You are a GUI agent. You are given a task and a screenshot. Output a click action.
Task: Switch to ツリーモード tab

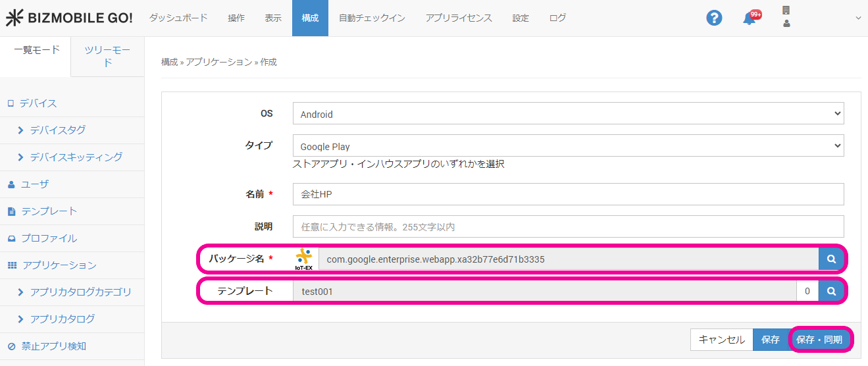coord(107,57)
